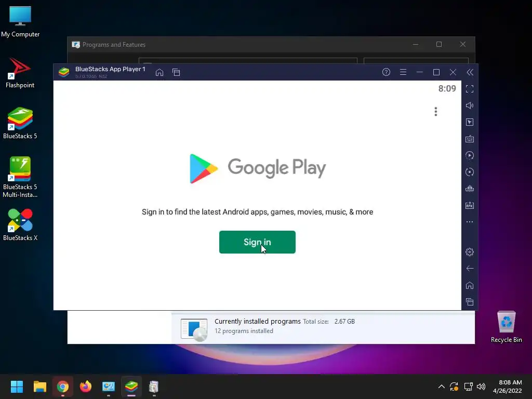
Task: Open File Explorer from taskbar
Action: (39, 387)
